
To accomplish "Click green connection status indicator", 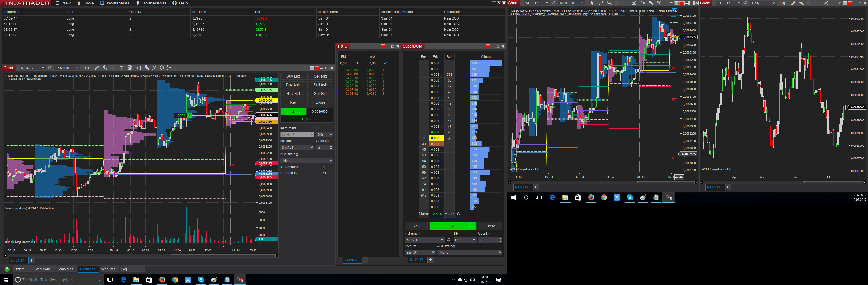I will pos(7,269).
